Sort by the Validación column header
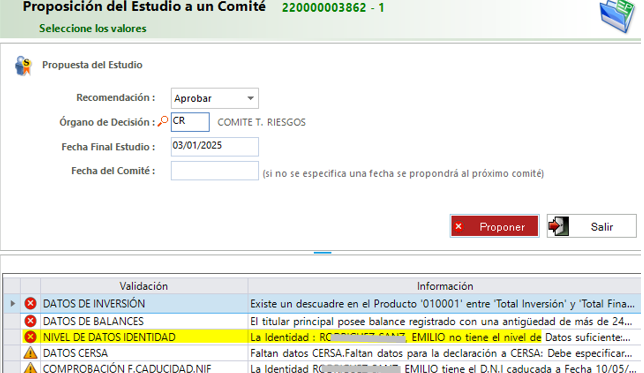This screenshot has width=644, height=373. (144, 286)
